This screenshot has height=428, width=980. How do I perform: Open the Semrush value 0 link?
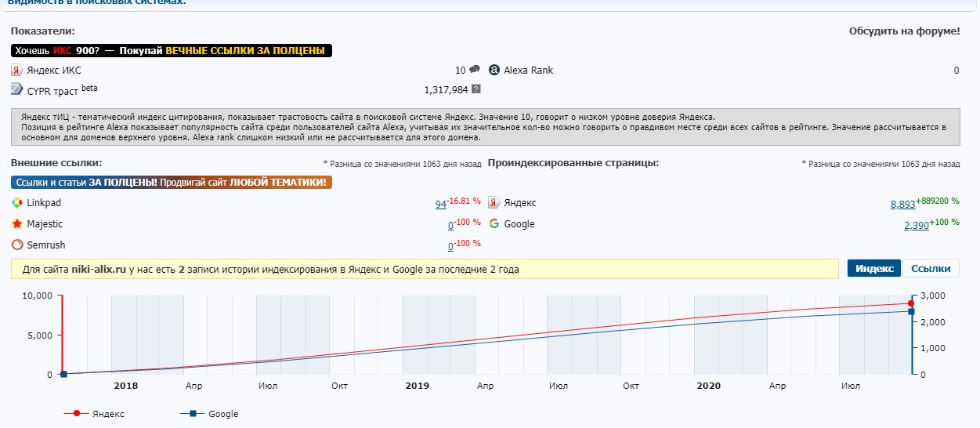point(451,246)
